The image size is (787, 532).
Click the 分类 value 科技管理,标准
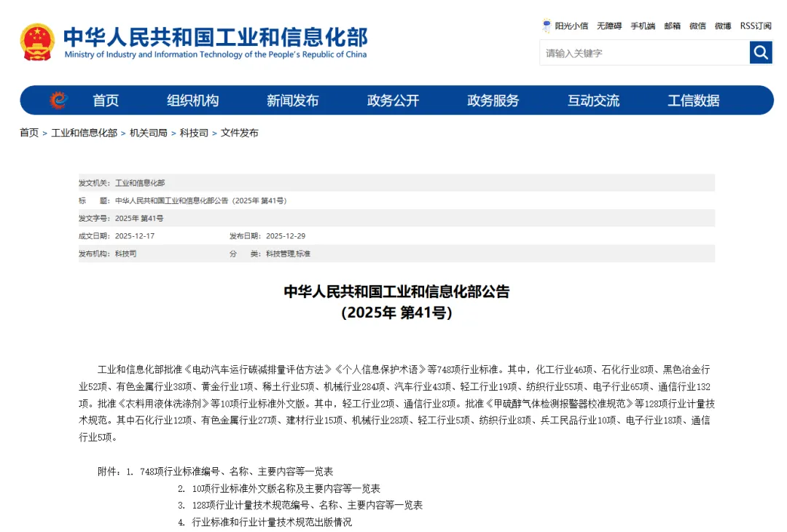(x=288, y=254)
